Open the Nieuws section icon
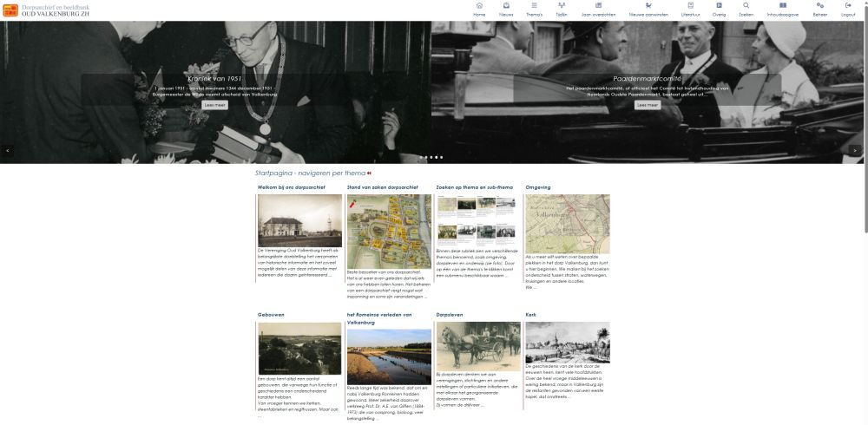 click(x=506, y=5)
